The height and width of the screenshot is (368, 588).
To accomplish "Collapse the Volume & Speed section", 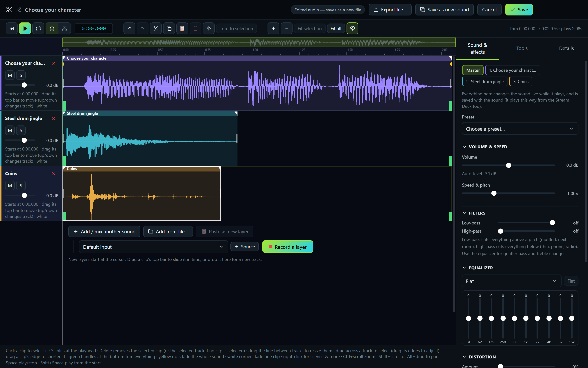I will (485, 147).
